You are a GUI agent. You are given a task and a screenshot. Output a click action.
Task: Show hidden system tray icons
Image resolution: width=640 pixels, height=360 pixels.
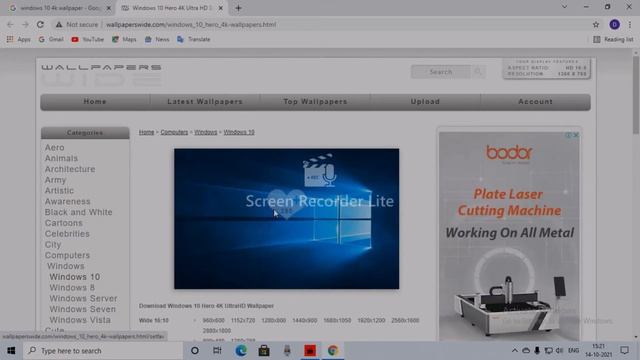515,351
